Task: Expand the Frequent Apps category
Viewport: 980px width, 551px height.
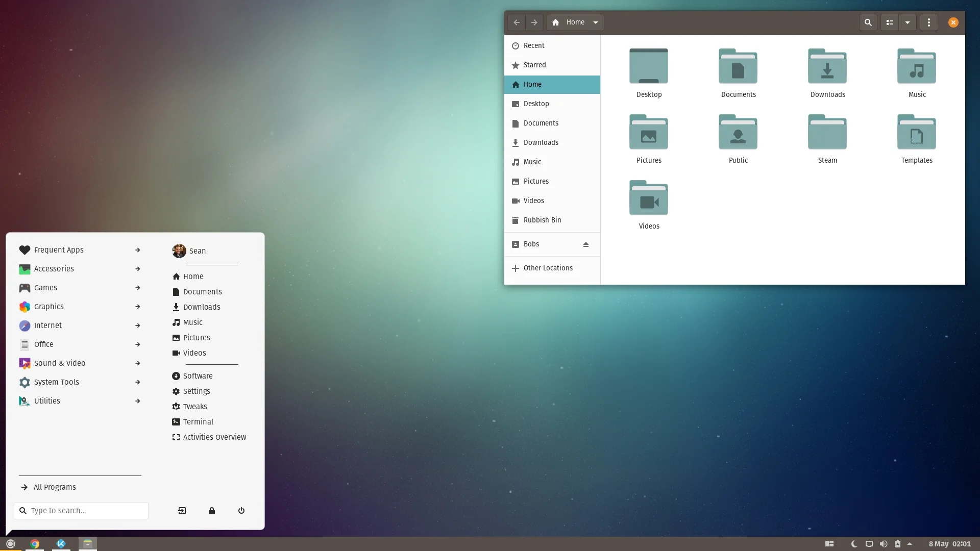Action: pos(80,250)
